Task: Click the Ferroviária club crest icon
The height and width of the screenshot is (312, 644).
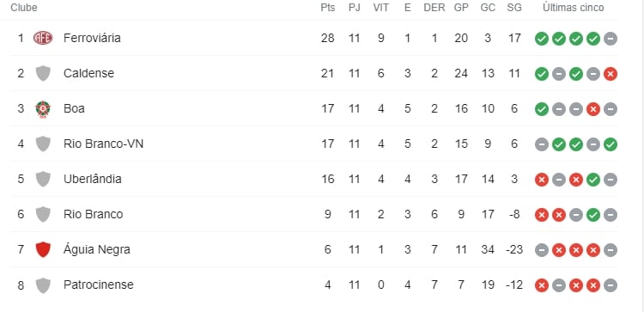Action: [x=43, y=38]
